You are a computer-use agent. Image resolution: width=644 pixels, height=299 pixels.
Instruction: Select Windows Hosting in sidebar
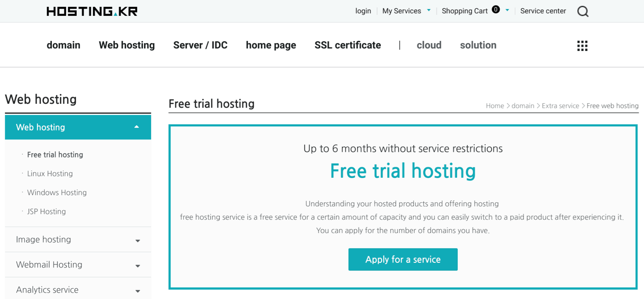(57, 193)
